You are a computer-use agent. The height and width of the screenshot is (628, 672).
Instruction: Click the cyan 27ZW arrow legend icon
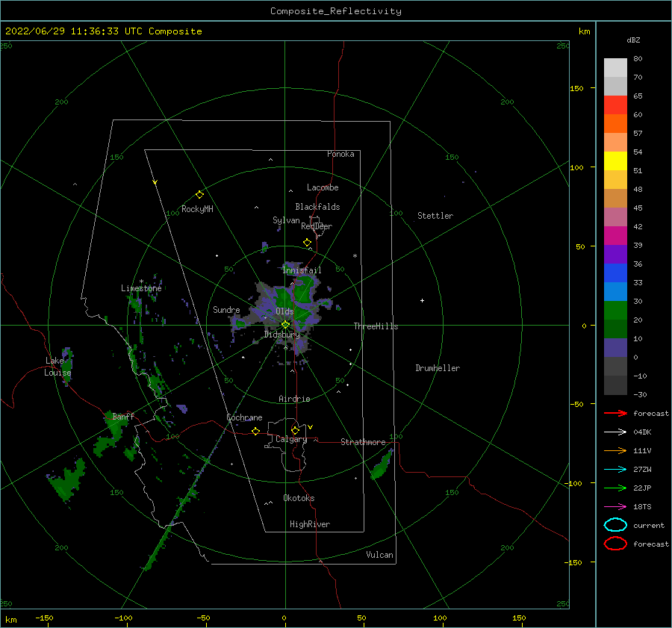point(615,470)
